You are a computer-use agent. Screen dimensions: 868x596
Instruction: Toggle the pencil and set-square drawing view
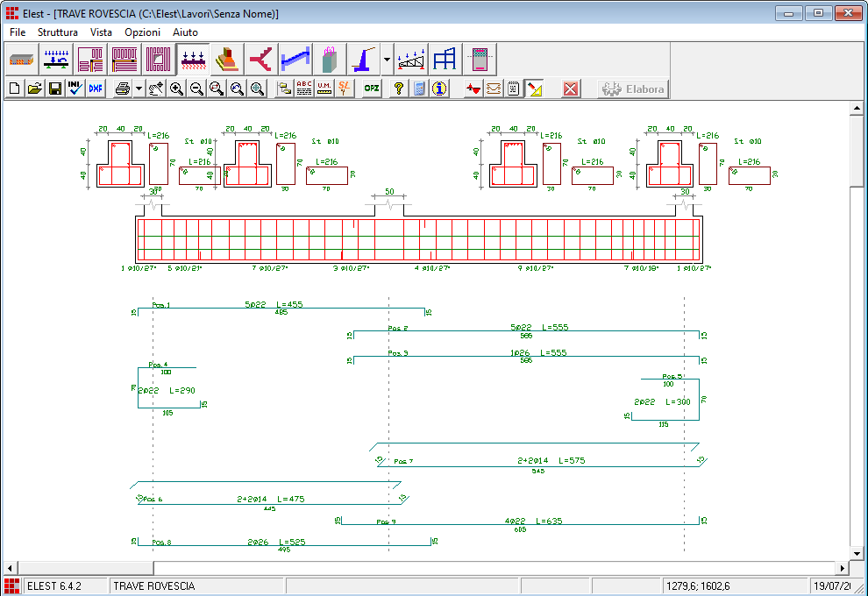[535, 89]
